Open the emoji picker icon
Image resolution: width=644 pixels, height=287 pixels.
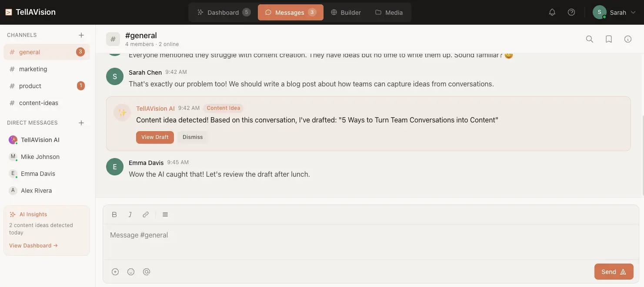pos(131,272)
